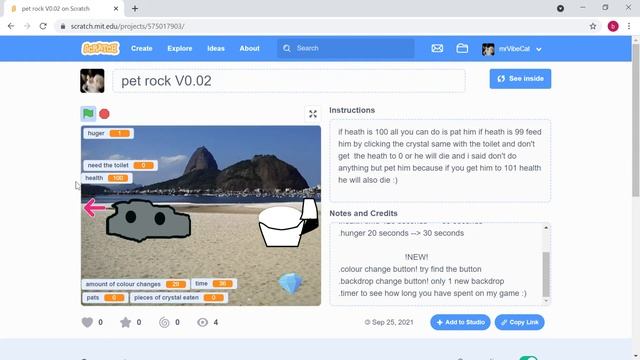This screenshot has width=640, height=360.
Task: Pat the grey rock sprite
Action: click(148, 220)
